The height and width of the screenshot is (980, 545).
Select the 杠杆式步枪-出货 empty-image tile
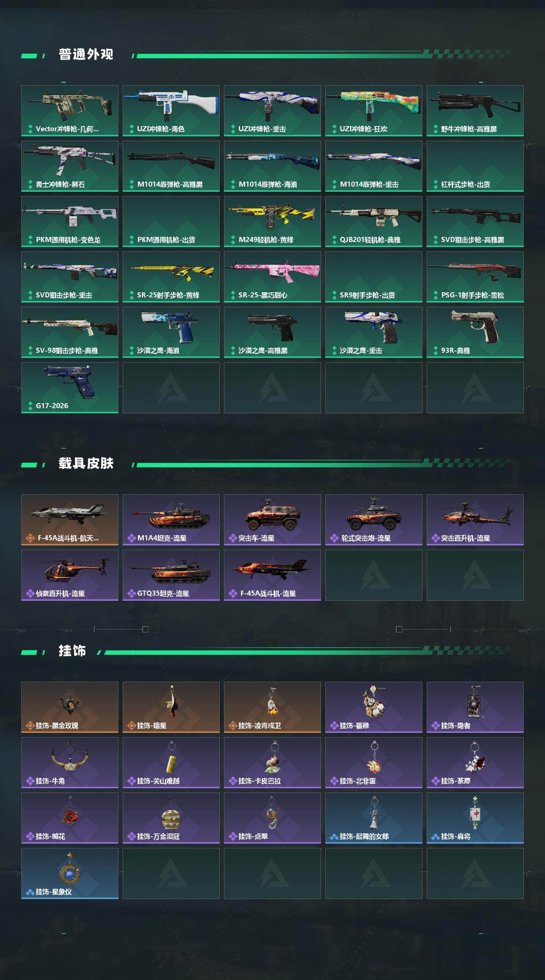pyautogui.click(x=475, y=166)
